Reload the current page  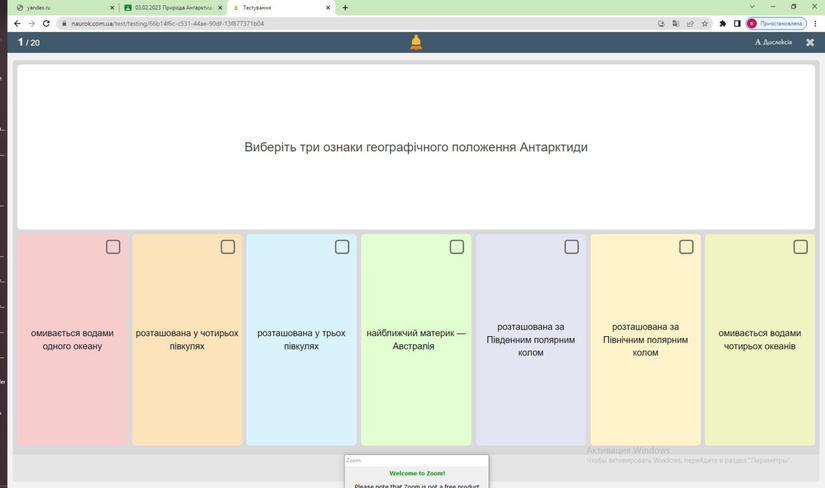click(x=46, y=24)
